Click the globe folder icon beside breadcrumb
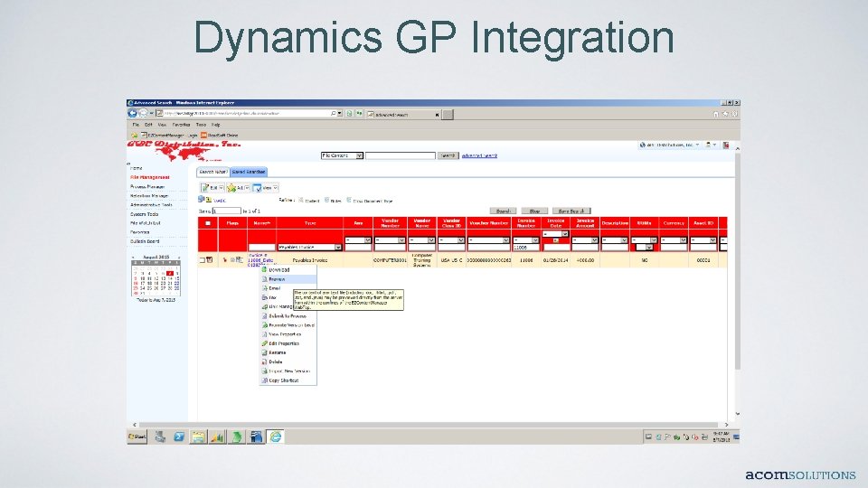 click(x=202, y=200)
